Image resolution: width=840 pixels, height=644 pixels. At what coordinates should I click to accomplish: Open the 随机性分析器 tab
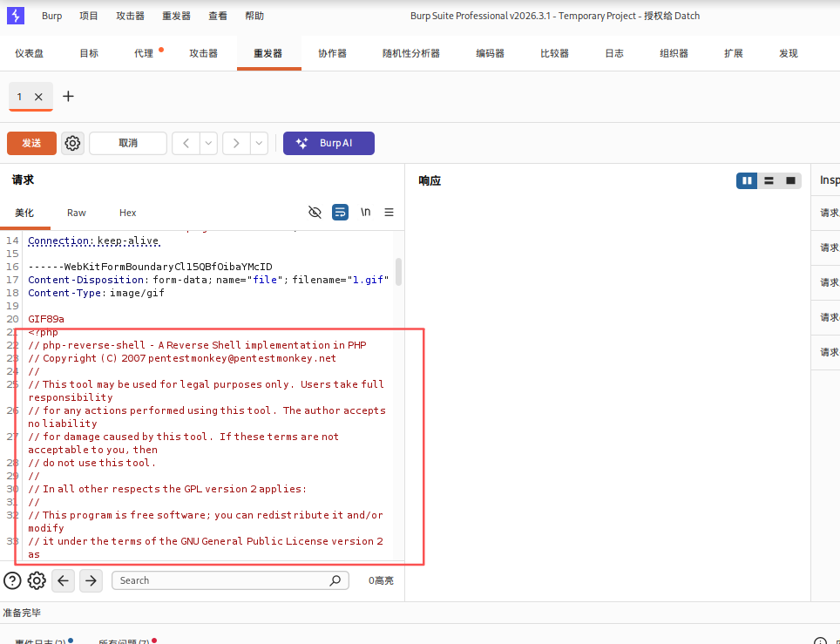coord(411,53)
